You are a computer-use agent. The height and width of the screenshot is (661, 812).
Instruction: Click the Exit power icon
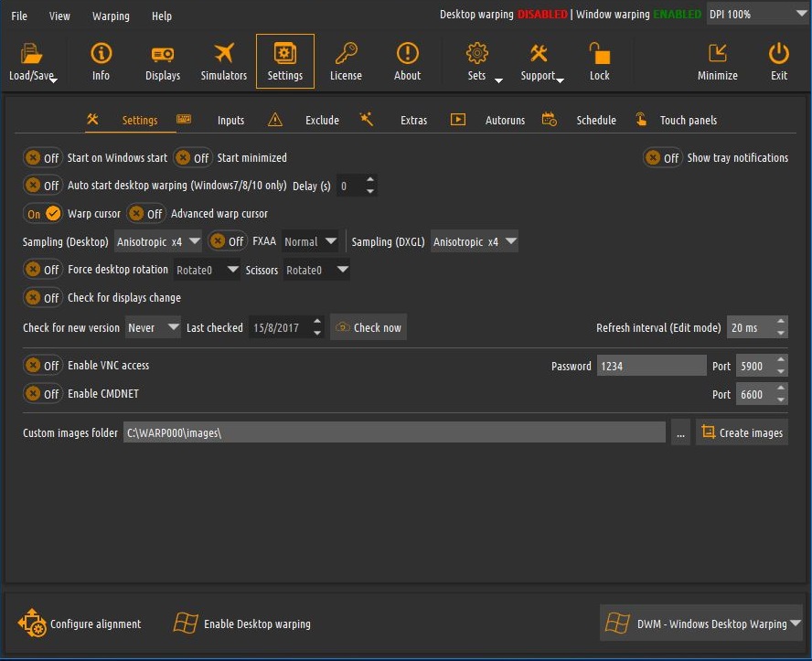click(779, 53)
